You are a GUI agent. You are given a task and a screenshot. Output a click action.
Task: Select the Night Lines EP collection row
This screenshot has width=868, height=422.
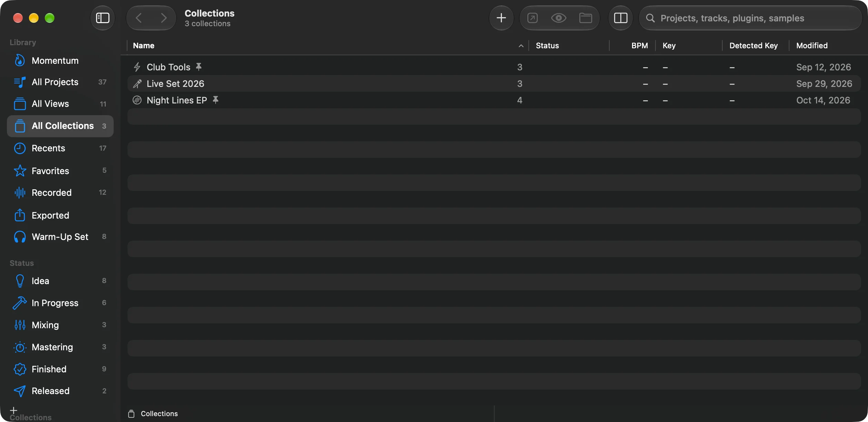(494, 100)
